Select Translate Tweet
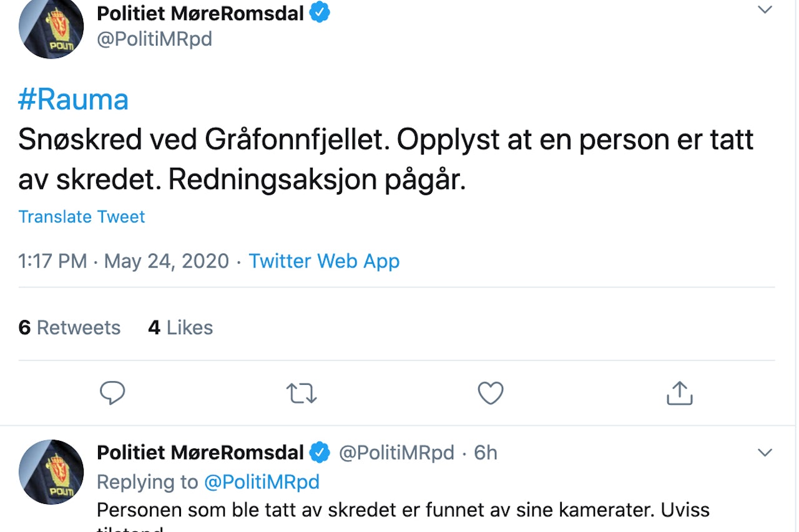Viewport: 799px width, 532px height. click(82, 216)
